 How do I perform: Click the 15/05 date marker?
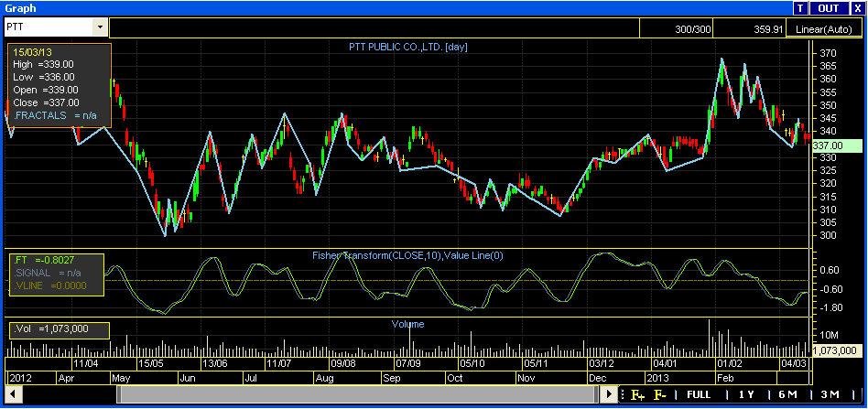(x=151, y=364)
